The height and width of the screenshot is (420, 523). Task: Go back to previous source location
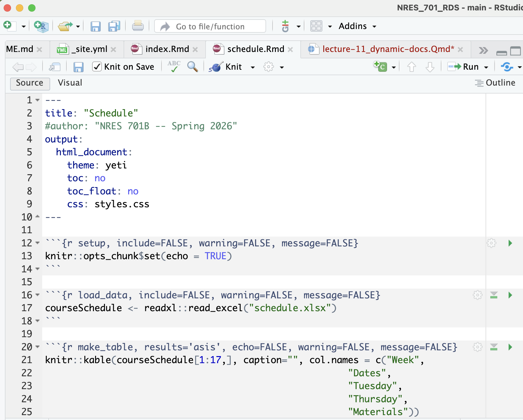(18, 67)
